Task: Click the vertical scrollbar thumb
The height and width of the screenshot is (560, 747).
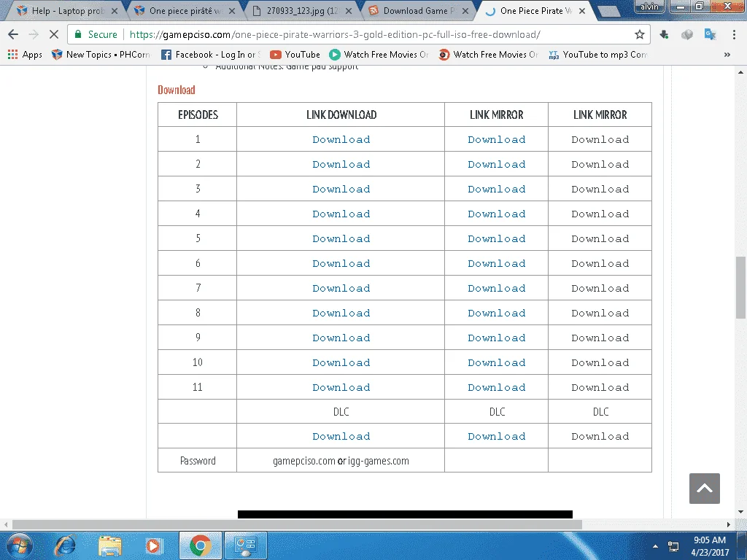Action: [740, 287]
